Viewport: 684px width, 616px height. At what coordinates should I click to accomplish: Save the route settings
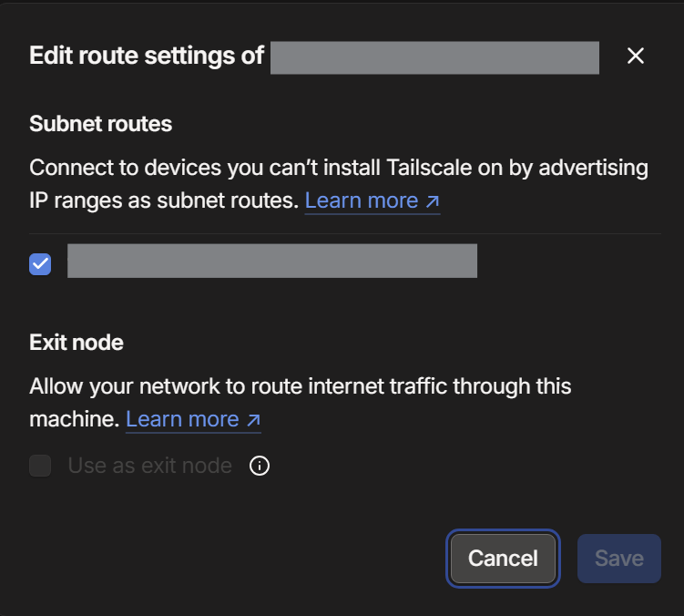pyautogui.click(x=619, y=559)
